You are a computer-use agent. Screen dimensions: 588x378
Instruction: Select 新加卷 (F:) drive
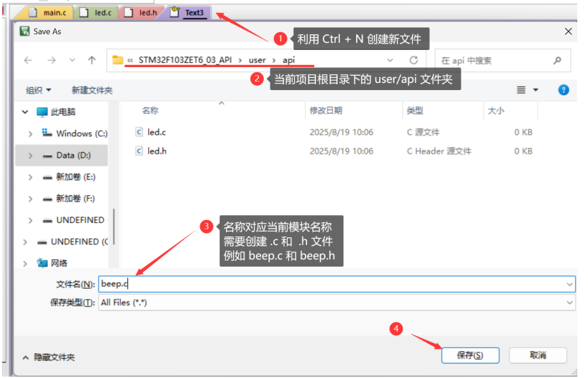click(69, 199)
